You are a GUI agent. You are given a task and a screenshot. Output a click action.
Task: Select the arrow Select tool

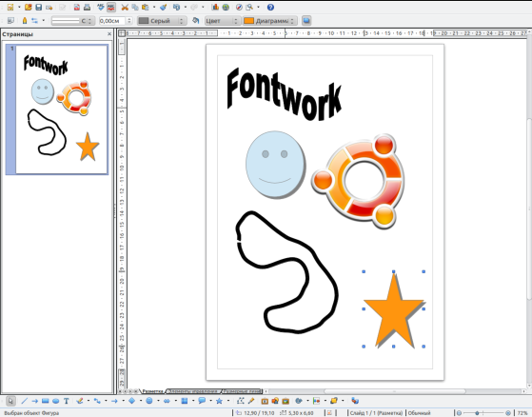pos(10,401)
